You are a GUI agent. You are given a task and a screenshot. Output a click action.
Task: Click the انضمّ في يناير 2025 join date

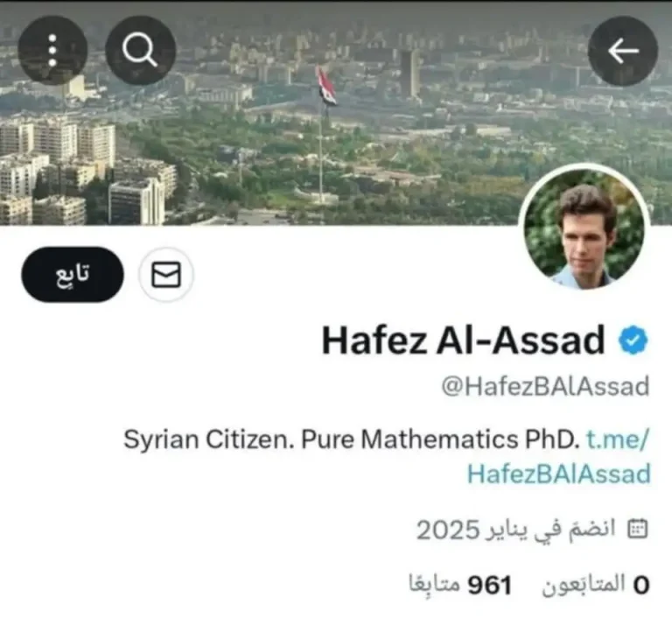tap(516, 530)
